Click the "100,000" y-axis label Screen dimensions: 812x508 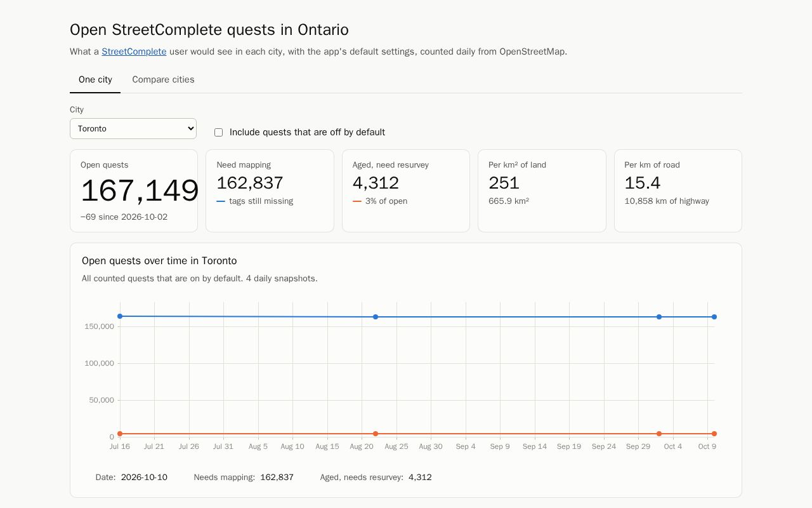coord(99,363)
